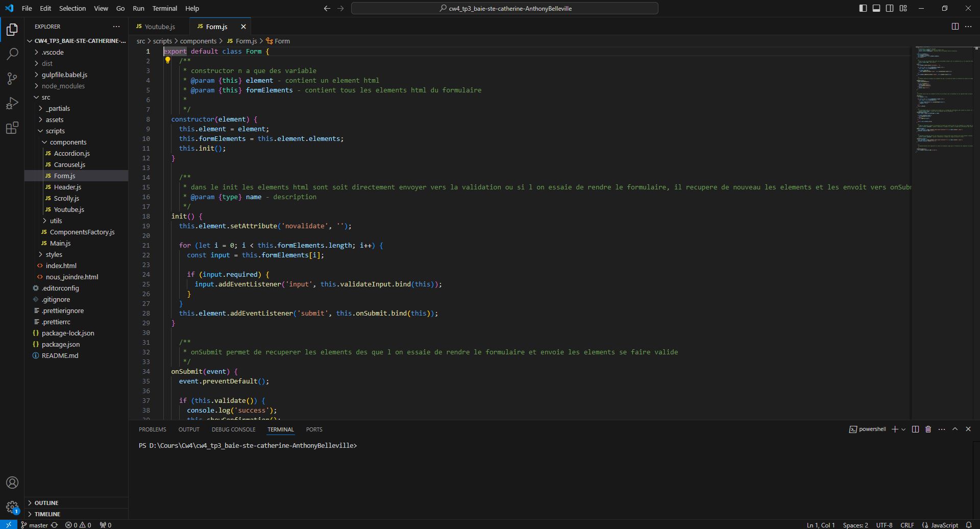Viewport: 980px width, 529px height.
Task: Open package.json in the explorer
Action: (77, 344)
